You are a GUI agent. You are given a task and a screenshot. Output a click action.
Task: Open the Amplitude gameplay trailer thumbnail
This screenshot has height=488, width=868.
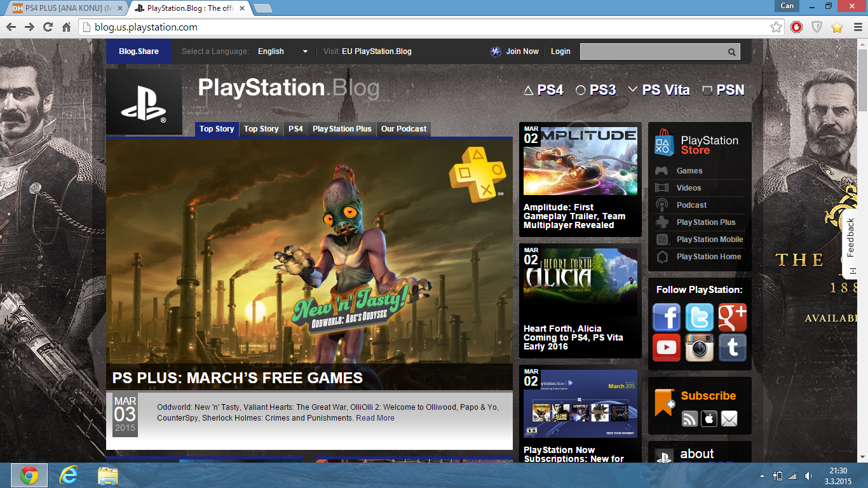coord(580,161)
